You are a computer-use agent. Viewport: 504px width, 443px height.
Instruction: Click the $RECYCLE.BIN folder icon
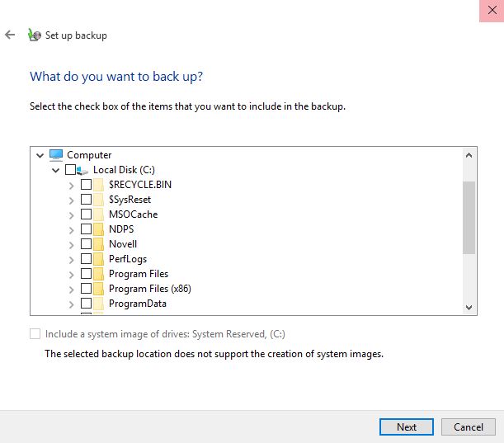[98, 185]
